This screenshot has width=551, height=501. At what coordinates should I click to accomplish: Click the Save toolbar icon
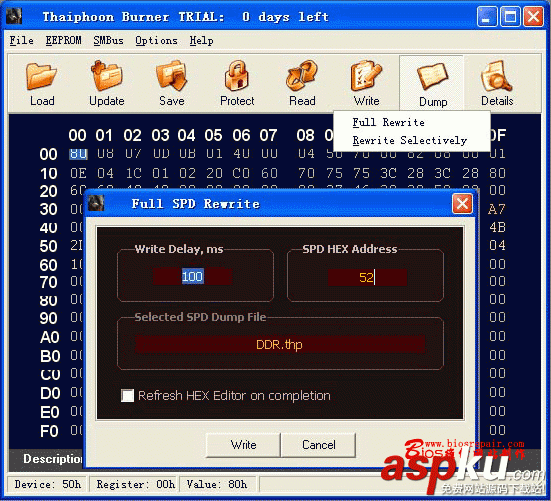(171, 75)
